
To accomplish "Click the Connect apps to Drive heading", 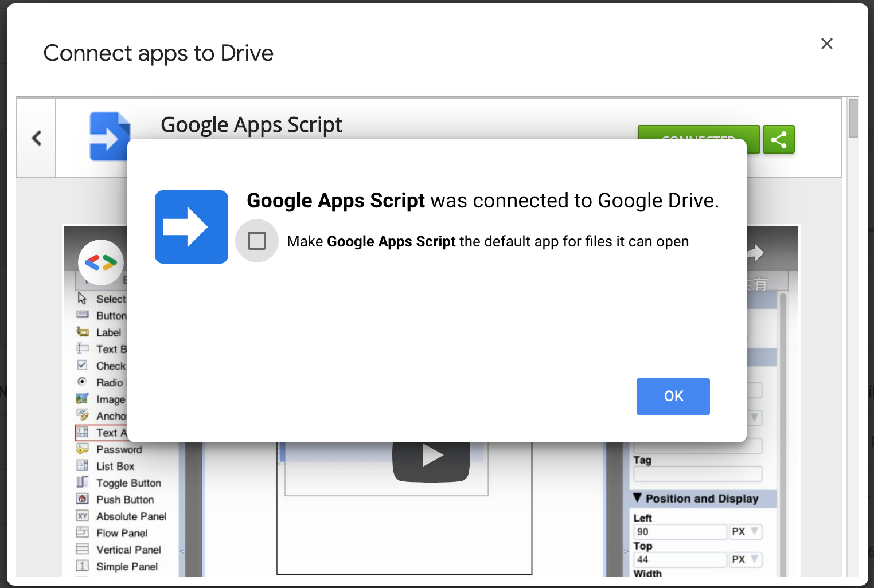I will pos(158,53).
